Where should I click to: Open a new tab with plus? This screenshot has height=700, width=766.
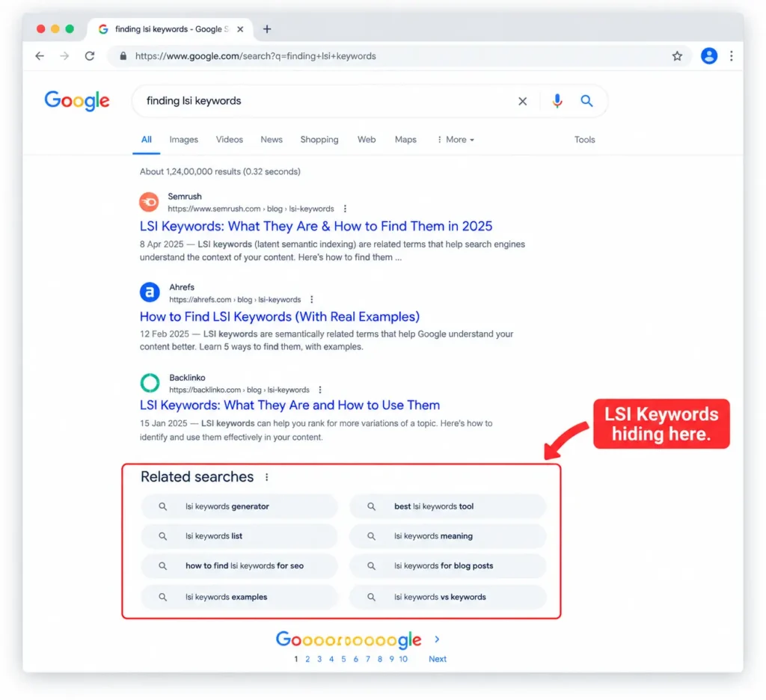(x=267, y=29)
